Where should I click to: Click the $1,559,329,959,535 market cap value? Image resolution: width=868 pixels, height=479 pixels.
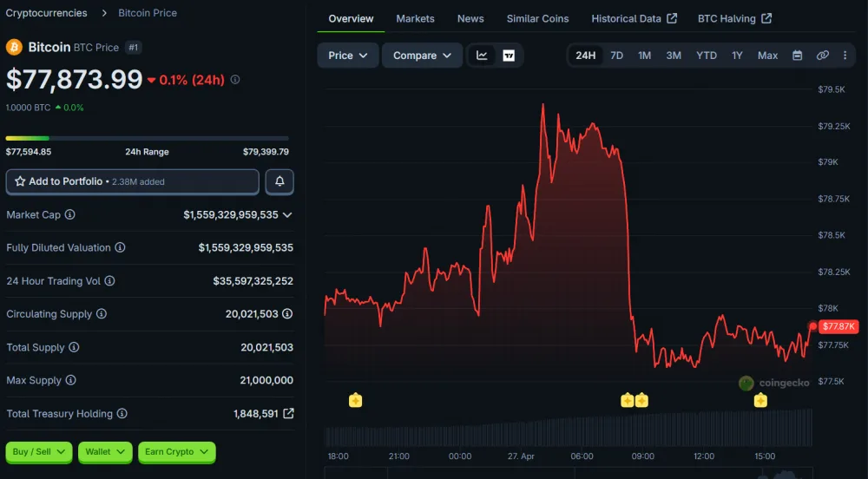pos(231,214)
